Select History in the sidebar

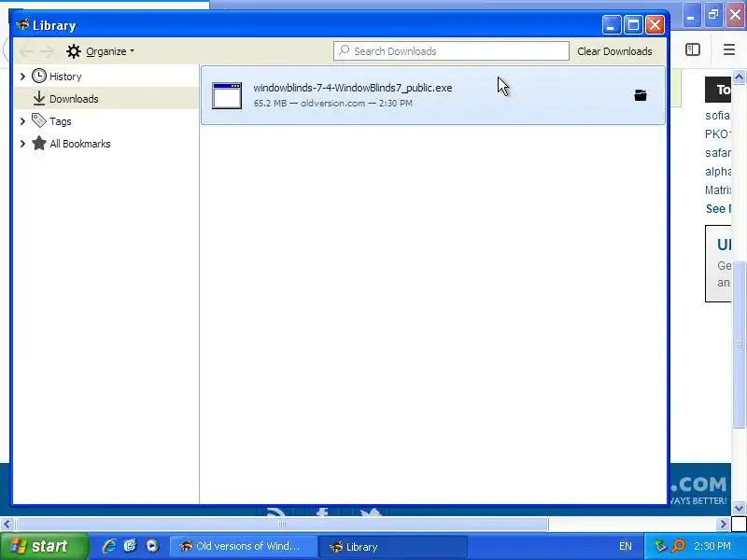[65, 77]
